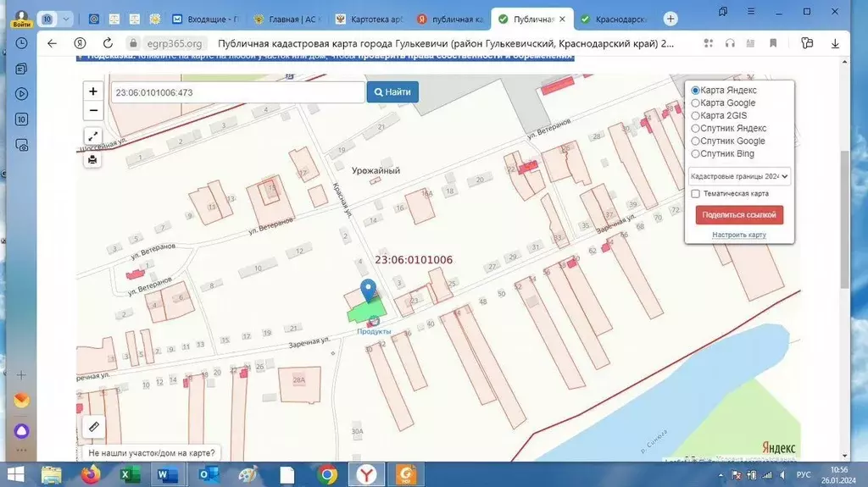Open the reader mode icon
868x487 pixels.
(x=751, y=43)
